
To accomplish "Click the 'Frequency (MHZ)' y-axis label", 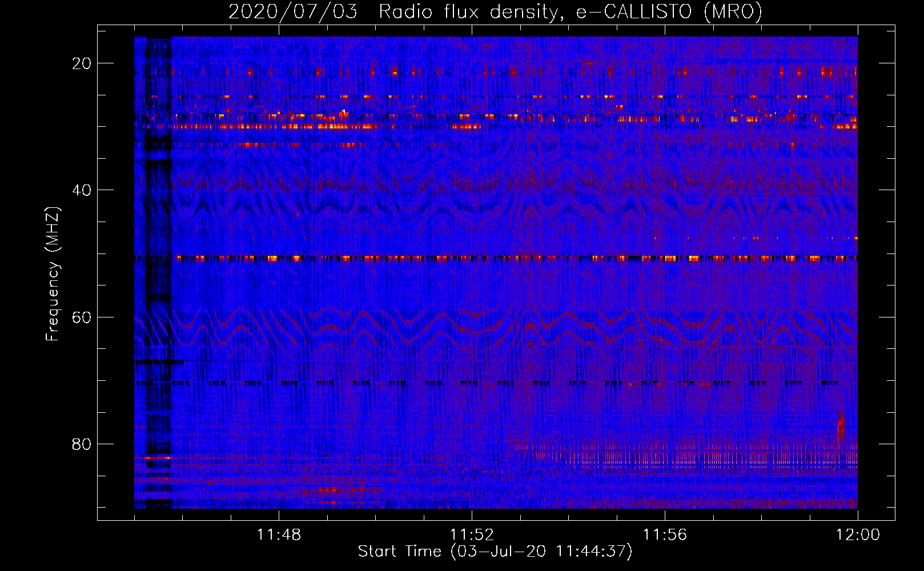I will pyautogui.click(x=53, y=274).
